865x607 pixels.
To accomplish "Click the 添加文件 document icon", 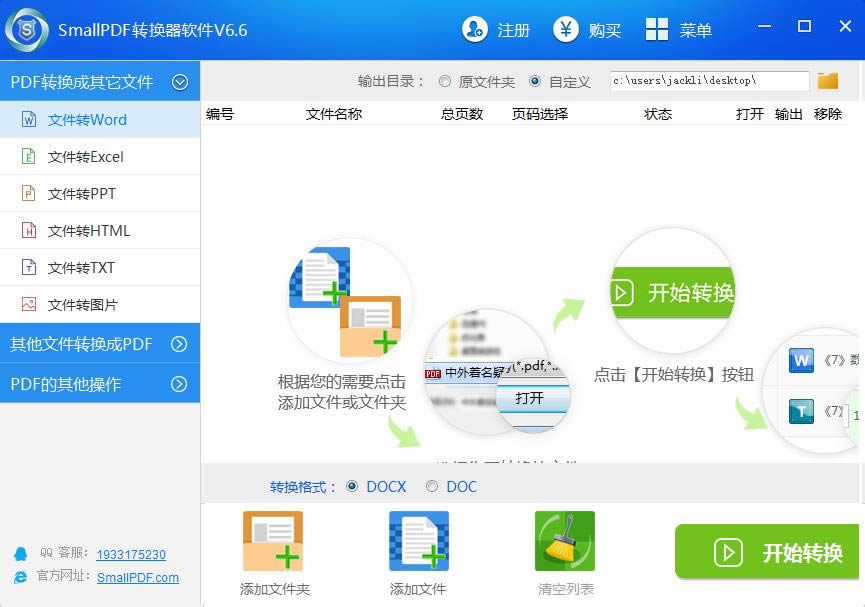I will point(419,541).
